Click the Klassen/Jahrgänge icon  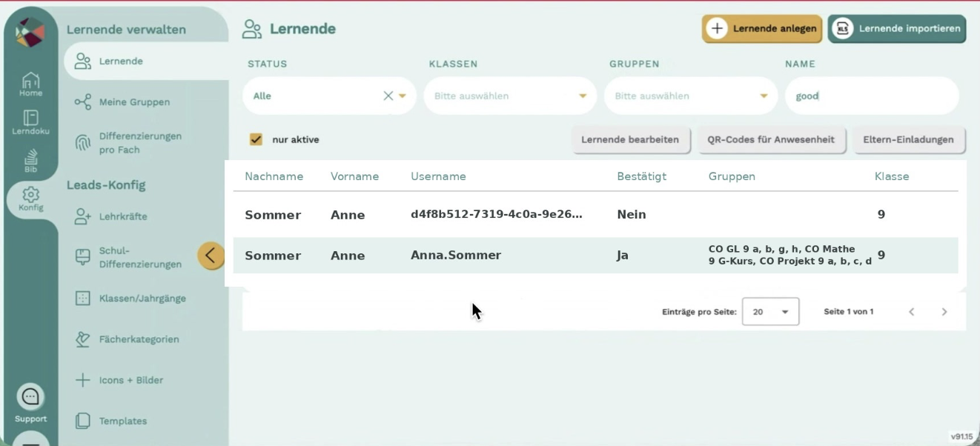pyautogui.click(x=83, y=299)
